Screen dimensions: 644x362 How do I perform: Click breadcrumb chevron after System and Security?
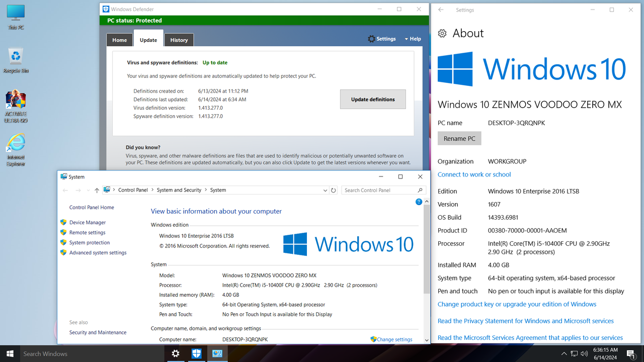[x=206, y=190]
